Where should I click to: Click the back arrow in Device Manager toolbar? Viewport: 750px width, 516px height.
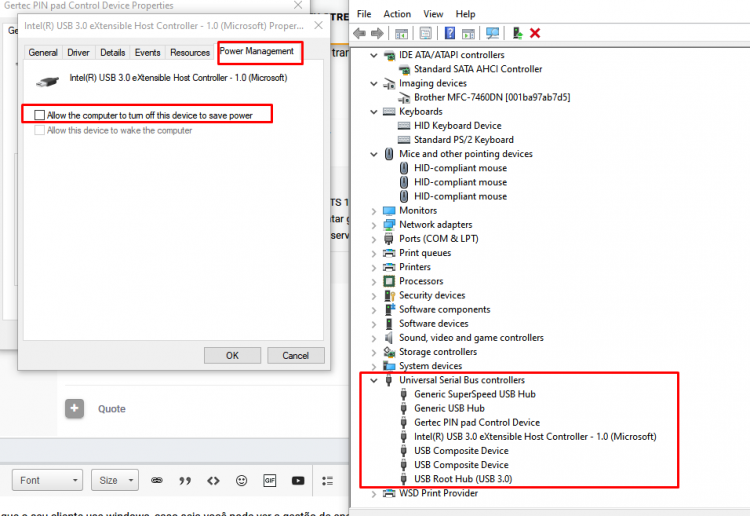359,33
